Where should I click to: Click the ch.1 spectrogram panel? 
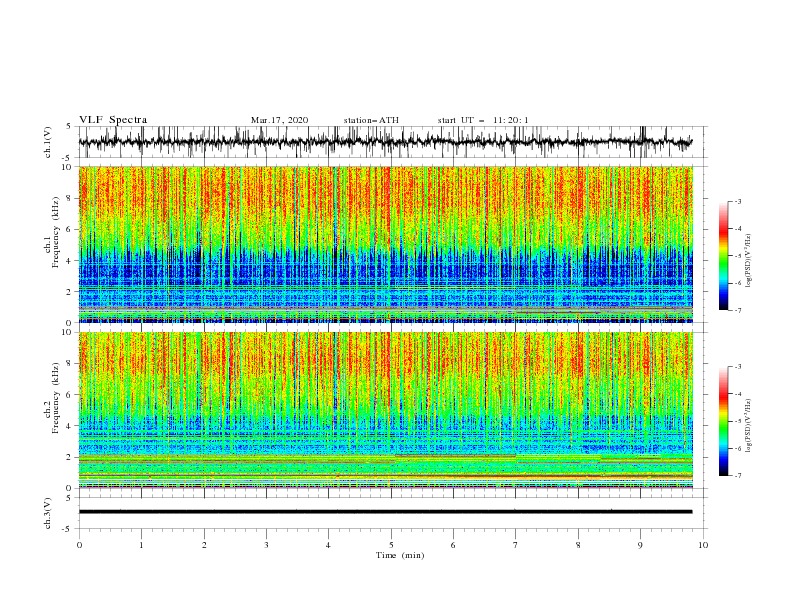point(386,244)
